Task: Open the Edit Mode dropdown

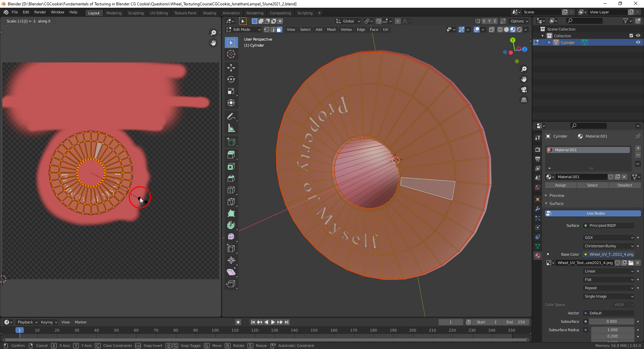Action: click(244, 30)
